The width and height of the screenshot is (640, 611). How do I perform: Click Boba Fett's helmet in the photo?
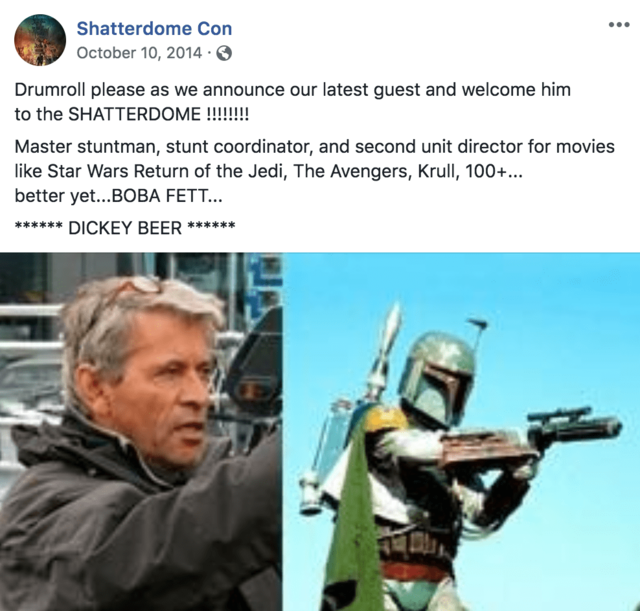[437, 380]
